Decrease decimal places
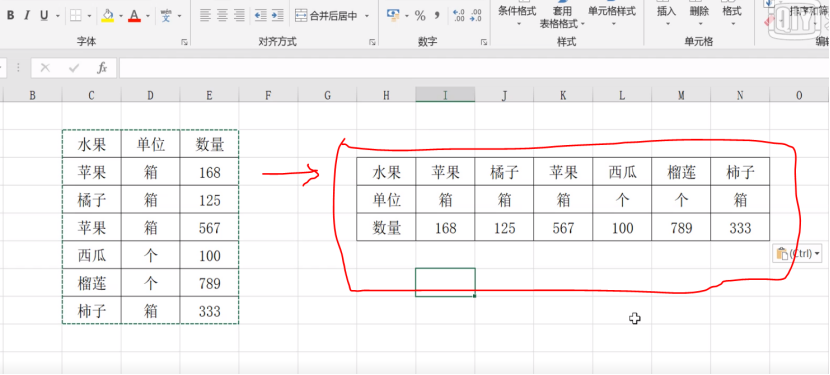Viewport: 830px width, 375px height. point(476,16)
